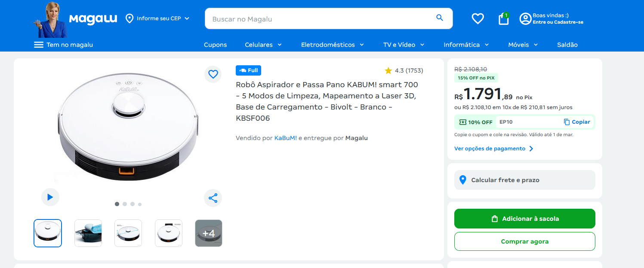Click the strikethrough price R$ 2.108,10
The image size is (644, 268).
(x=471, y=69)
